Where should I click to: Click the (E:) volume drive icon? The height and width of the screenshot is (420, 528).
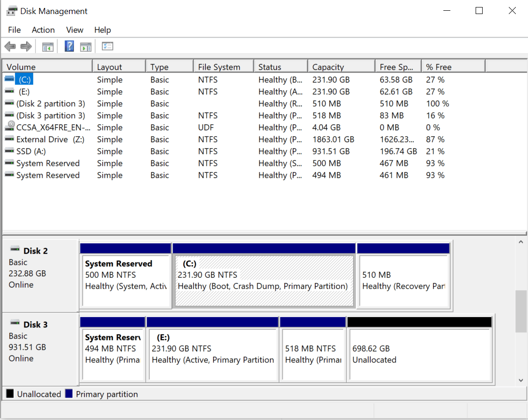point(9,91)
